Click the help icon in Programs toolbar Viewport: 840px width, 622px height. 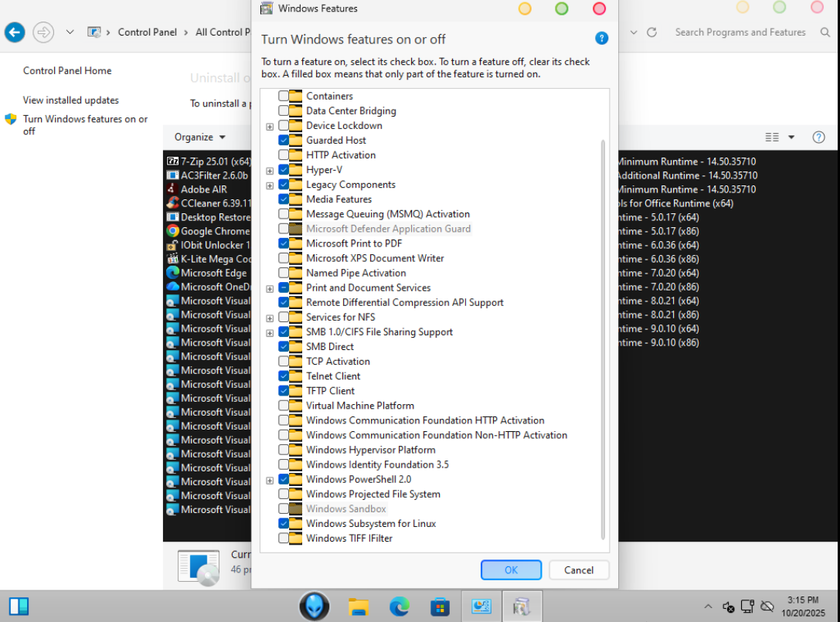[818, 137]
